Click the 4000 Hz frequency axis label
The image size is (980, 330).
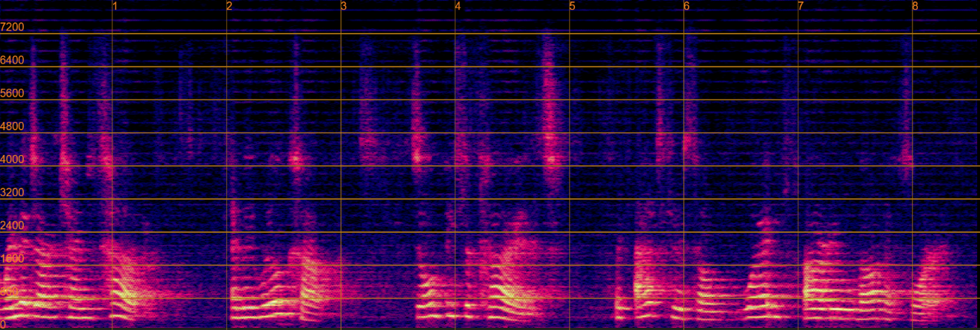[x=13, y=159]
